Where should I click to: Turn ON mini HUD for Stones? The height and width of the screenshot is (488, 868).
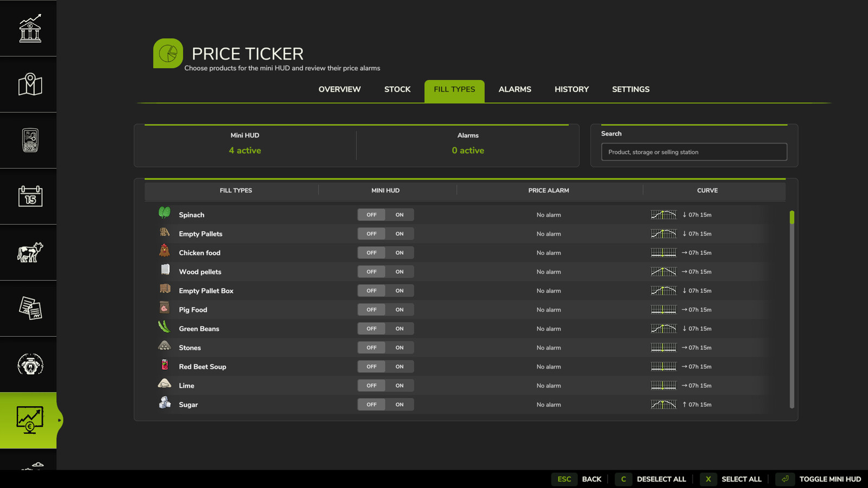click(x=400, y=348)
